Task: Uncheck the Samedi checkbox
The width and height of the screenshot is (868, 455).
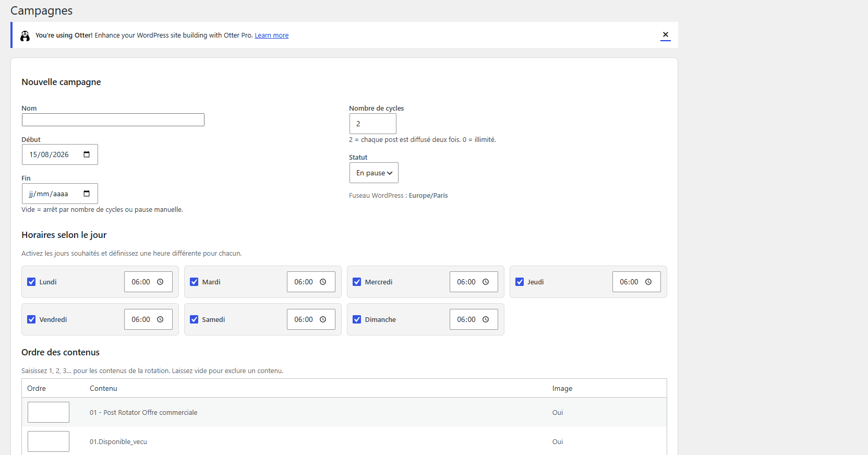Action: 194,319
